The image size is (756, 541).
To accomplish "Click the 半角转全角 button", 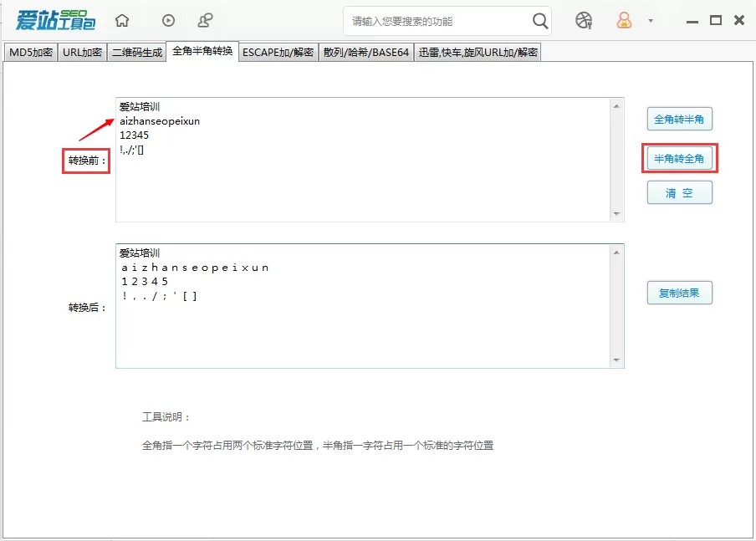I will pos(679,158).
